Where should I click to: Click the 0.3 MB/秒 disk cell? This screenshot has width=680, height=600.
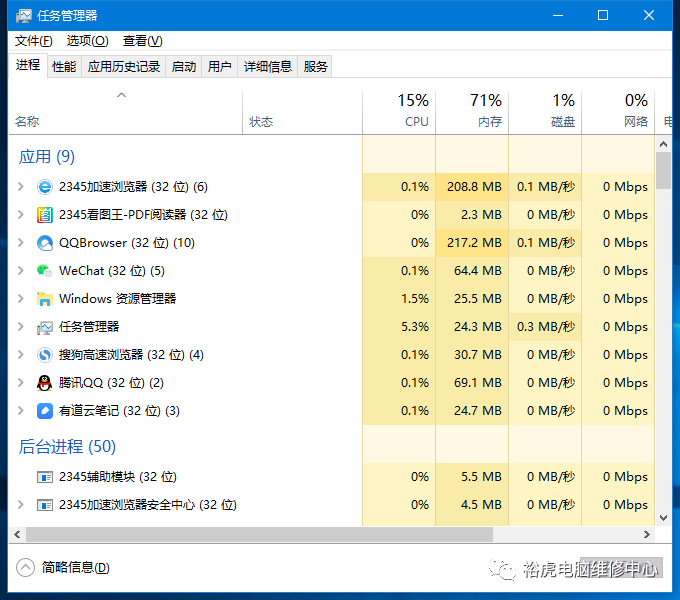pyautogui.click(x=545, y=327)
